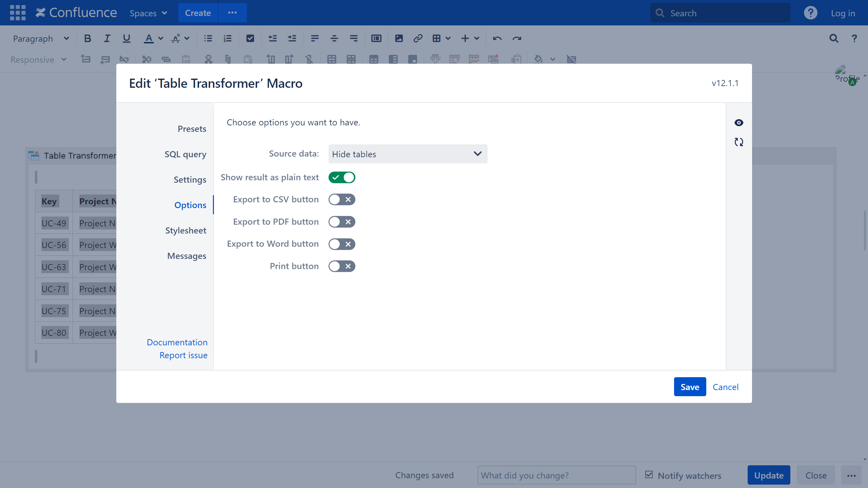Click the bullet list icon
Screen dimensions: 868x488
(208, 39)
